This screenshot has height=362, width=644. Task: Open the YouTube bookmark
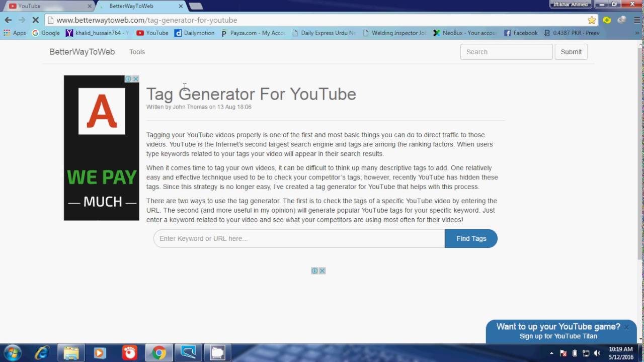152,33
